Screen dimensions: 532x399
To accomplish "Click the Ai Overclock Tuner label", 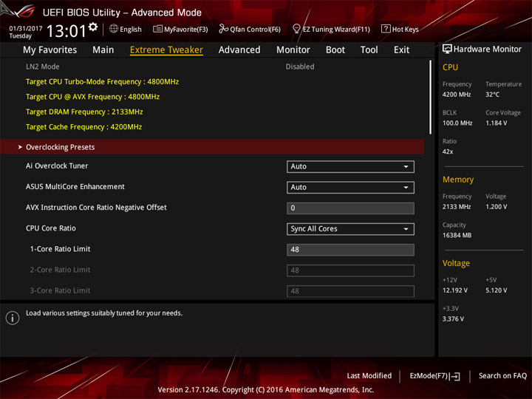I will point(57,166).
